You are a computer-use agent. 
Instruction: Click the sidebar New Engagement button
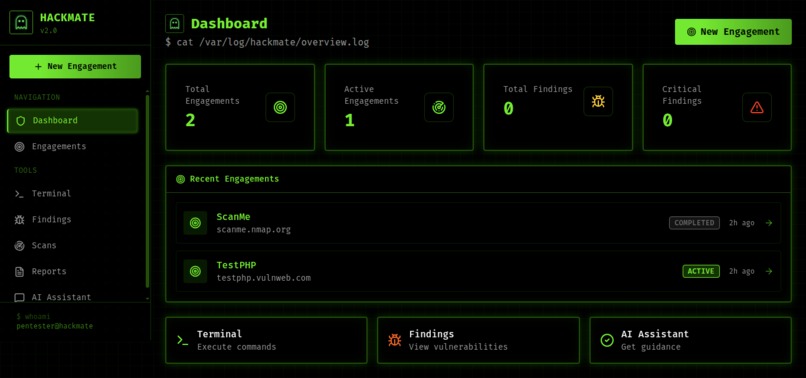[x=75, y=66]
